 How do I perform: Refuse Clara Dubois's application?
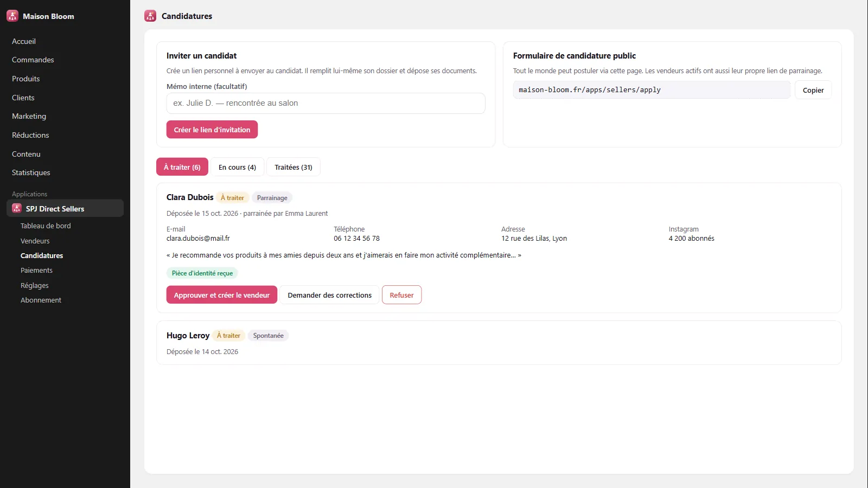click(x=401, y=295)
